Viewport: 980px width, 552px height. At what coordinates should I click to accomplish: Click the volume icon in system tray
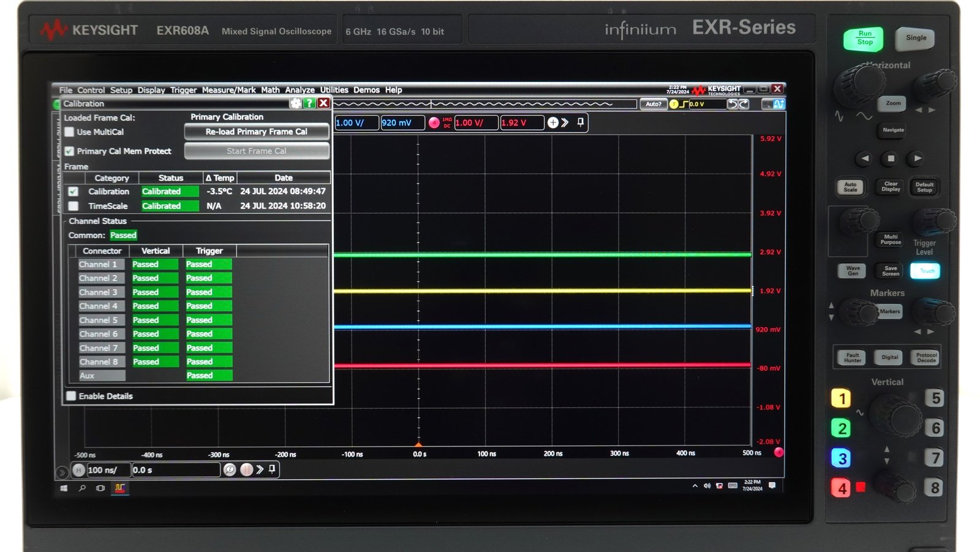pos(707,486)
